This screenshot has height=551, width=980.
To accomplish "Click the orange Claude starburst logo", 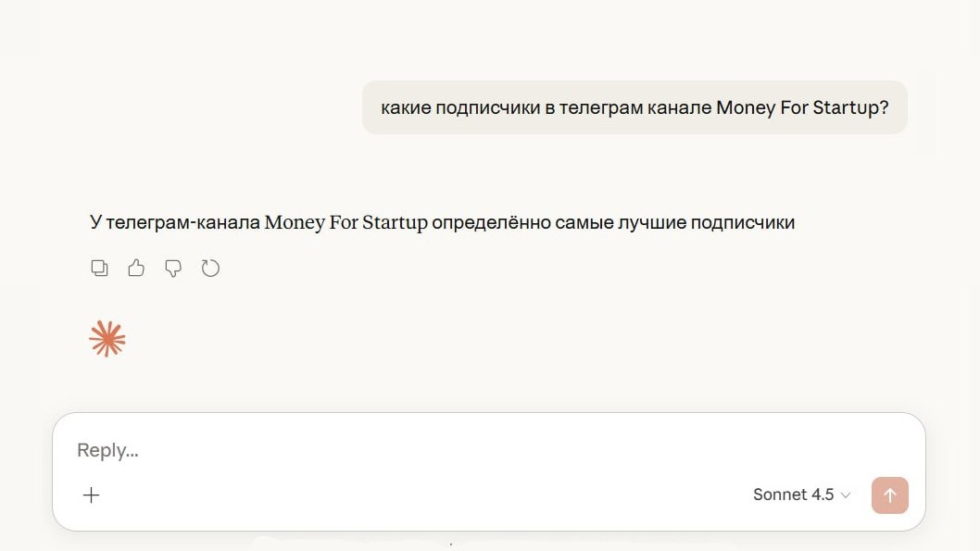I will click(107, 339).
